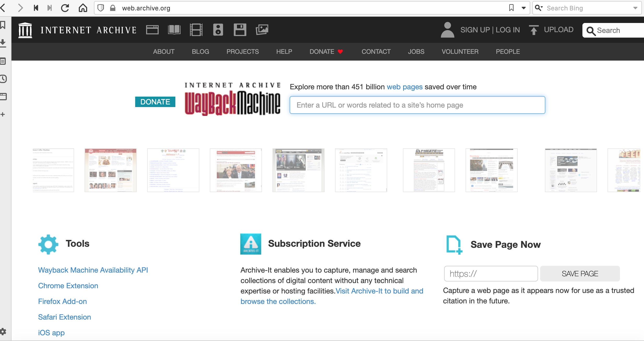Click the SIGN UP link
The image size is (644, 341).
click(475, 30)
